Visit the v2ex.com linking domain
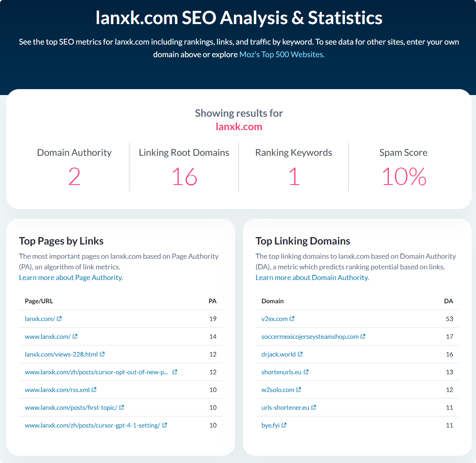The width and height of the screenshot is (476, 463). click(x=274, y=319)
